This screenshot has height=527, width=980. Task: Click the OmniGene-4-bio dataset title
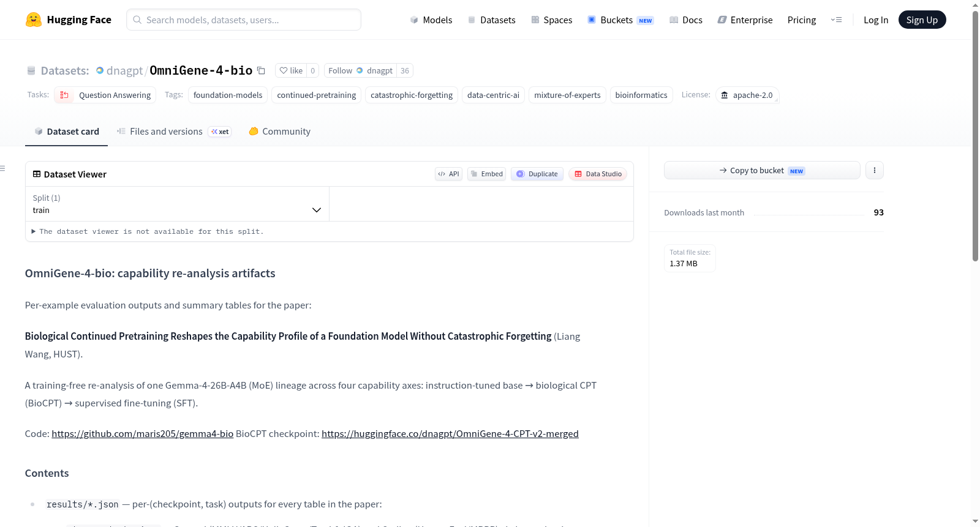201,70
